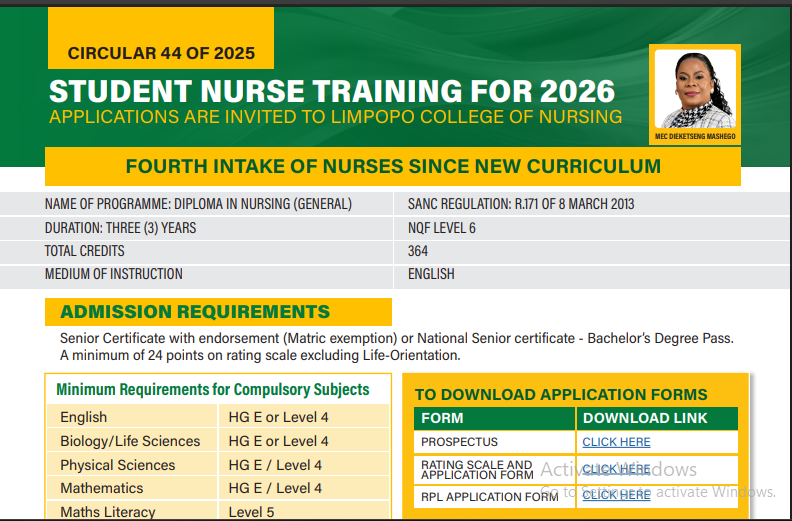The height and width of the screenshot is (521, 792).
Task: Click the MEC Dieketseng Mashego portrait photo
Action: tap(694, 88)
